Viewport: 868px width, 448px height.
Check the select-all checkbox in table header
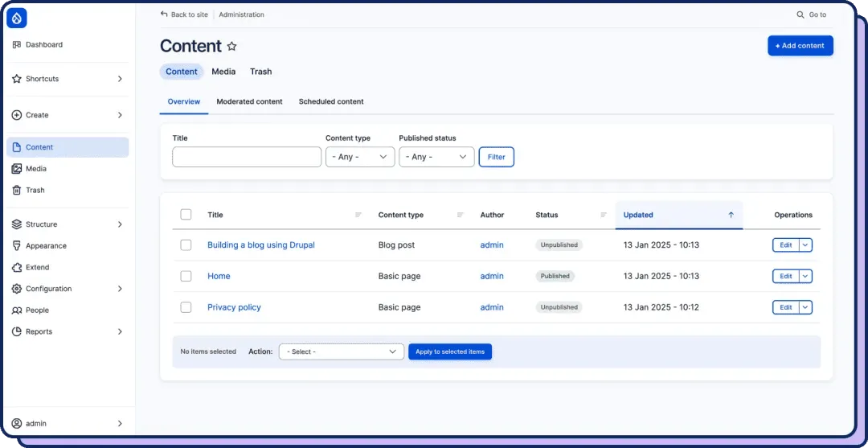pyautogui.click(x=186, y=214)
